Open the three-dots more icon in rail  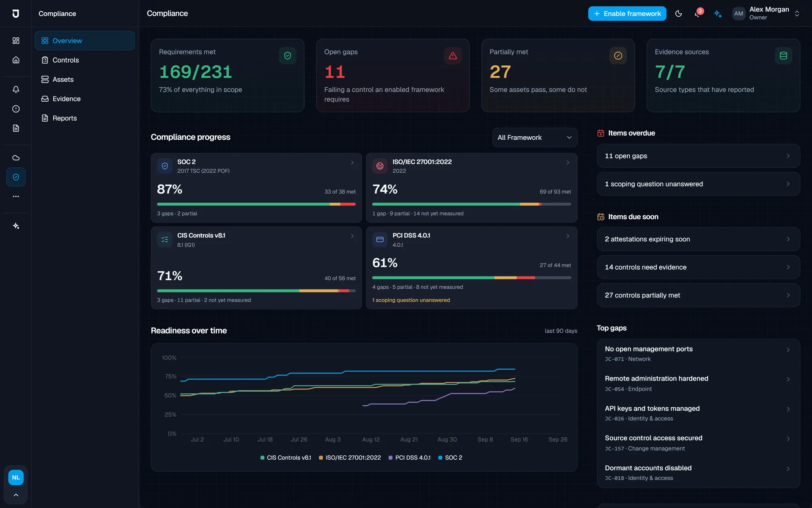point(16,196)
